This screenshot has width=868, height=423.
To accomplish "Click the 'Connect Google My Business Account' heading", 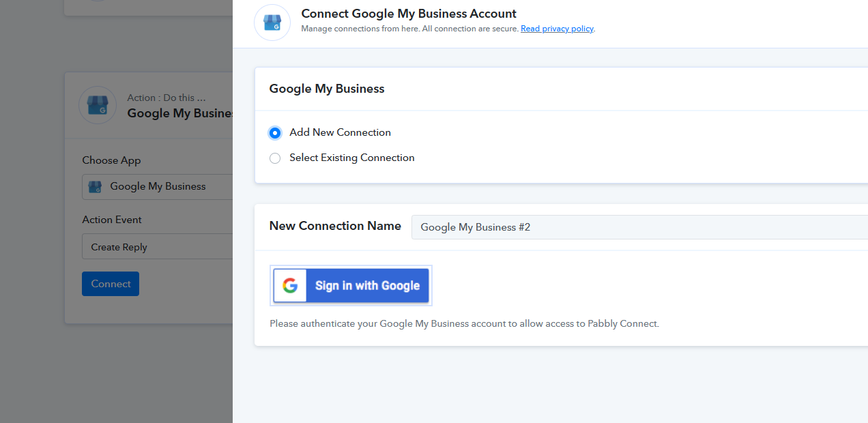I will click(x=409, y=14).
